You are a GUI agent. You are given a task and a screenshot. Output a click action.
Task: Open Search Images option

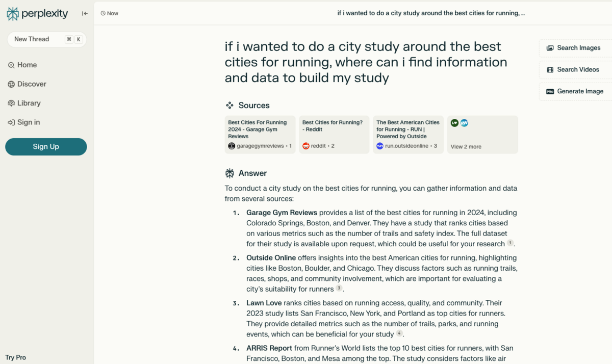pos(574,48)
